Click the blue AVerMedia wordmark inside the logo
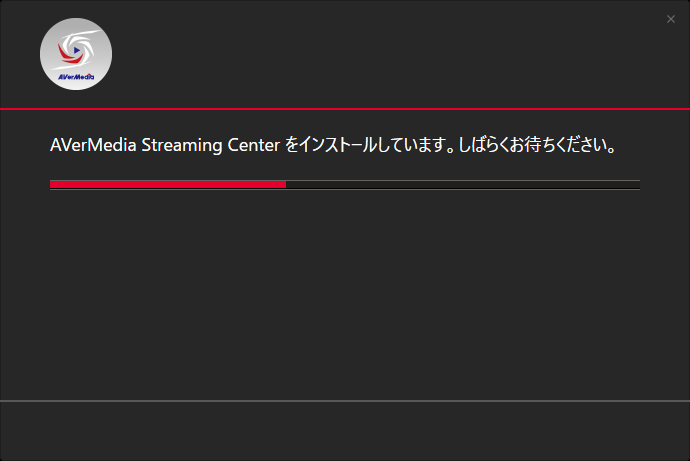 76,74
